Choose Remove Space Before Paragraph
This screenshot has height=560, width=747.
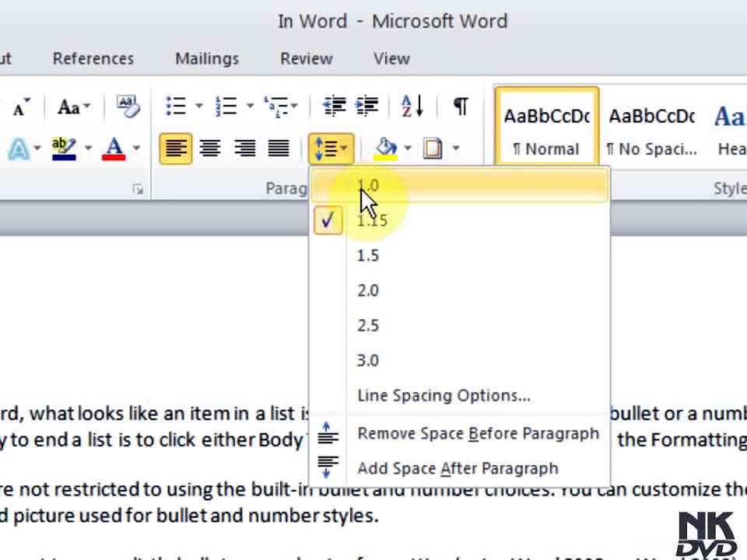click(459, 433)
